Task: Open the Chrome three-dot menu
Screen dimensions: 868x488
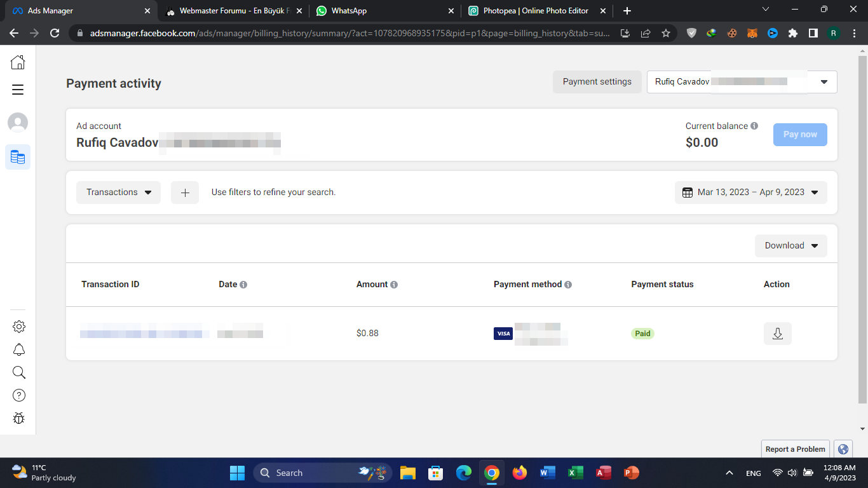Action: 854,33
